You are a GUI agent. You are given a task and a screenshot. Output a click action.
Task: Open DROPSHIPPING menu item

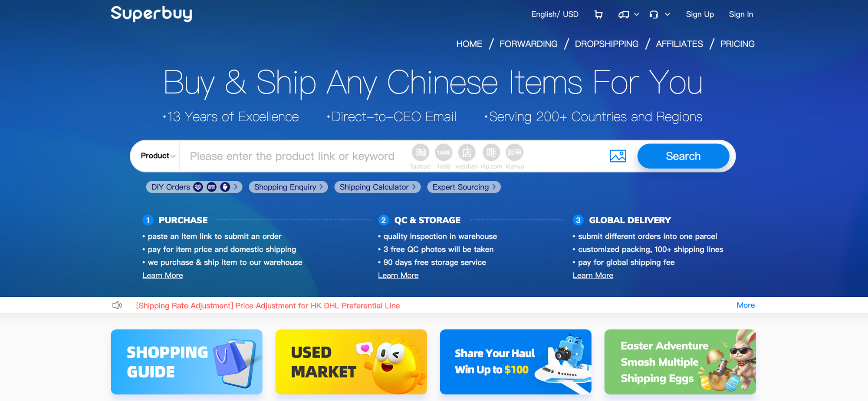tap(607, 44)
